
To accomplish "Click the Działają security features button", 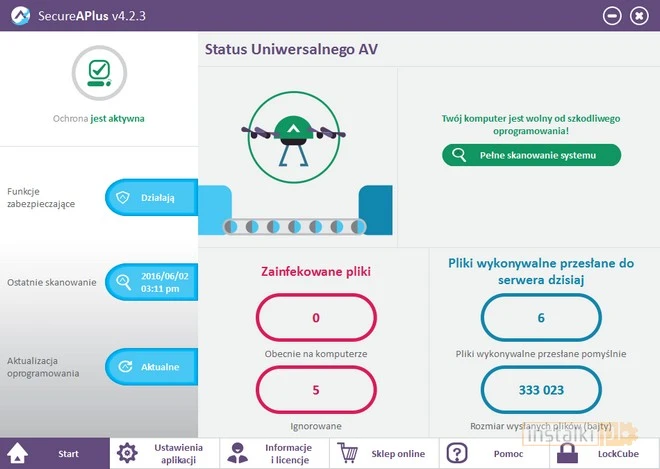I will [151, 198].
